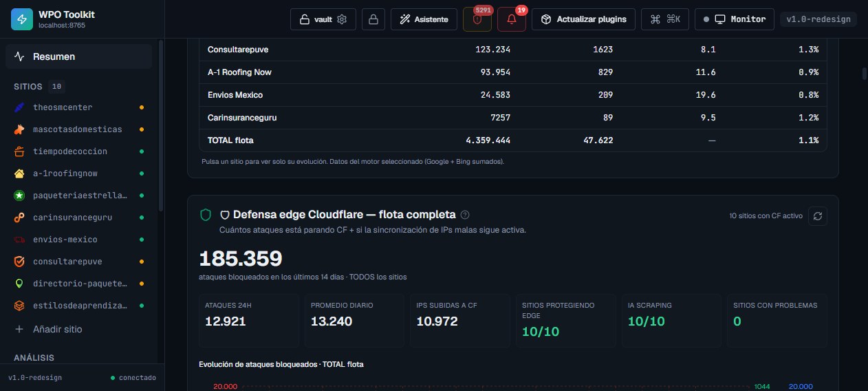Click estilosdeaprendiza site favicon
Screen dimensions: 868x391
pos(19,306)
